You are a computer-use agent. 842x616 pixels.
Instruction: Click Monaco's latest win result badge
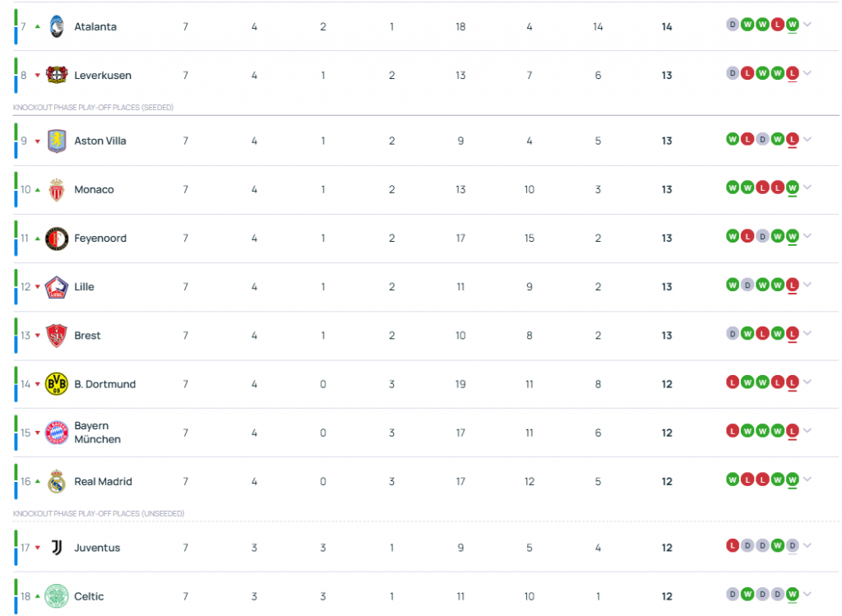[792, 188]
